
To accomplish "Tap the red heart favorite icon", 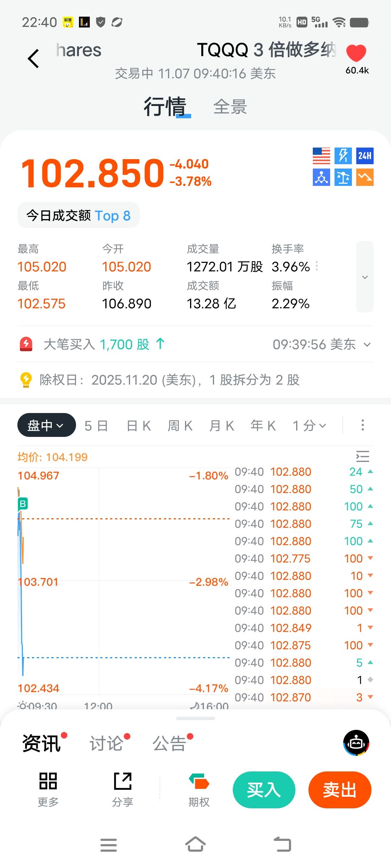I will [356, 54].
